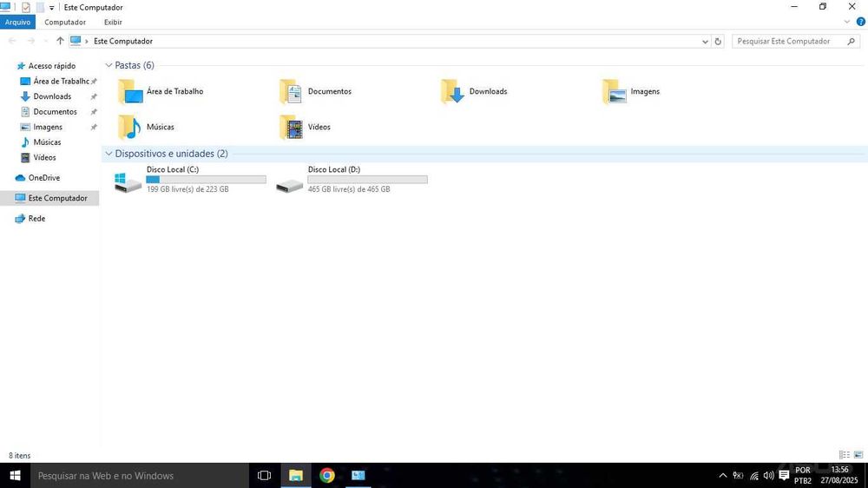The image size is (868, 488).
Task: Open the Músicas folder in Pastas section
Action: (146, 127)
